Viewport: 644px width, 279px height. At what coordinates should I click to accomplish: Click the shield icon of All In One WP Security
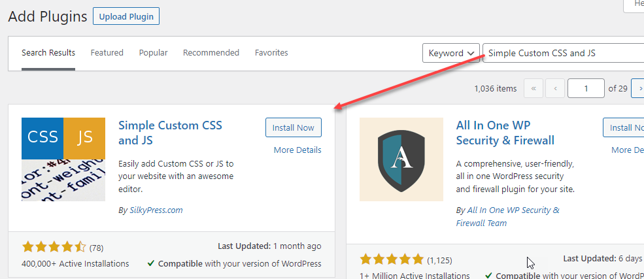point(401,159)
